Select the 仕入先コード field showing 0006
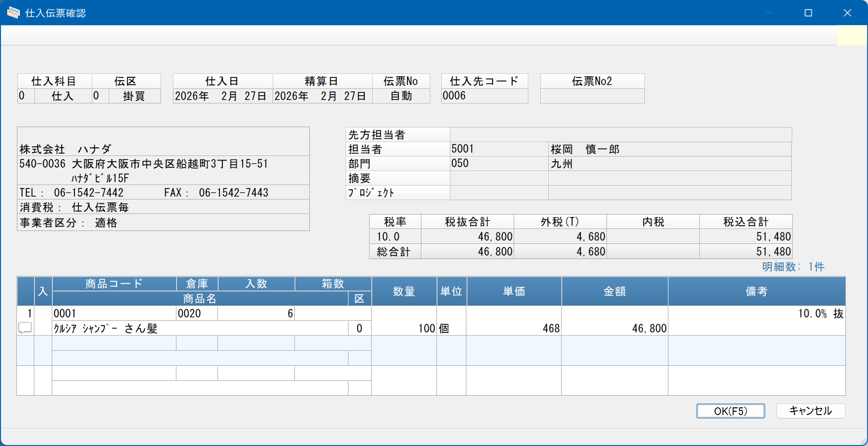This screenshot has width=868, height=446. (484, 96)
